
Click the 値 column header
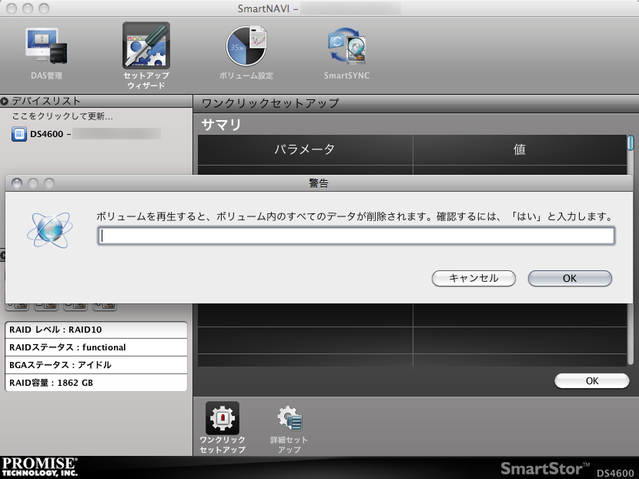click(x=520, y=149)
